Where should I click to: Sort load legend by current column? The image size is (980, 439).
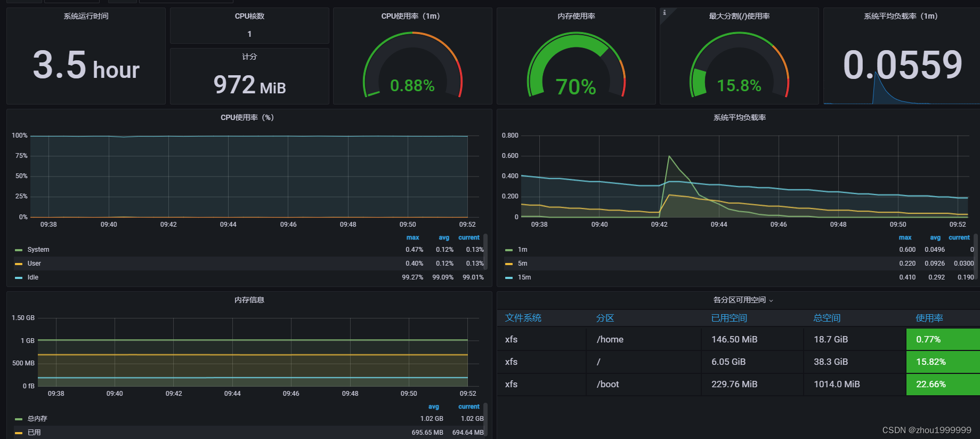click(x=959, y=237)
